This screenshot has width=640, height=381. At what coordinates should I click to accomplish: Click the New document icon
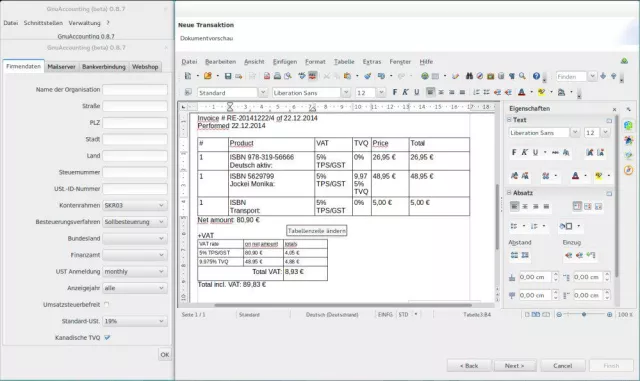[x=188, y=76]
